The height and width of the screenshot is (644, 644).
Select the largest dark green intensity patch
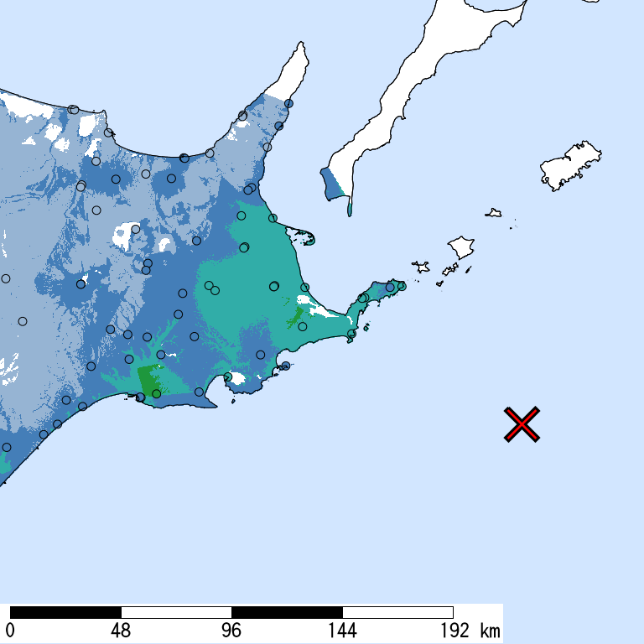148,380
